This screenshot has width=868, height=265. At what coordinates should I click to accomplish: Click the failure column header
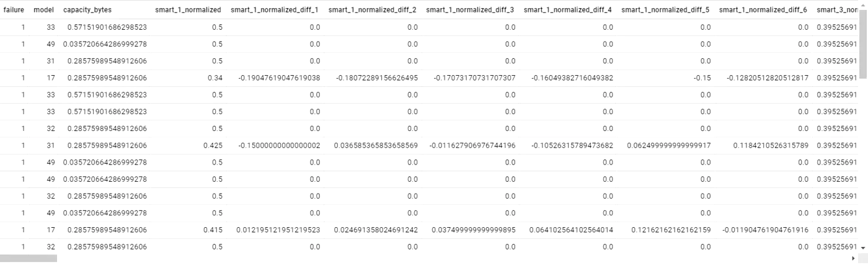pos(14,10)
